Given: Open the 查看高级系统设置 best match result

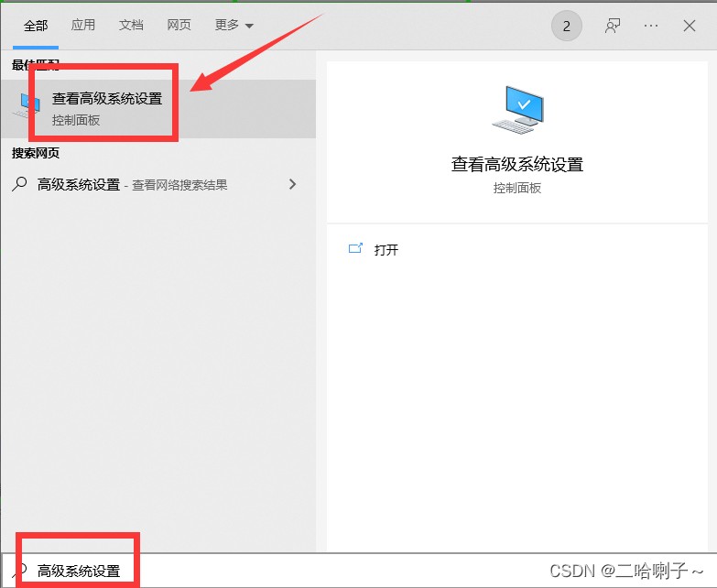Looking at the screenshot, I should [x=158, y=109].
